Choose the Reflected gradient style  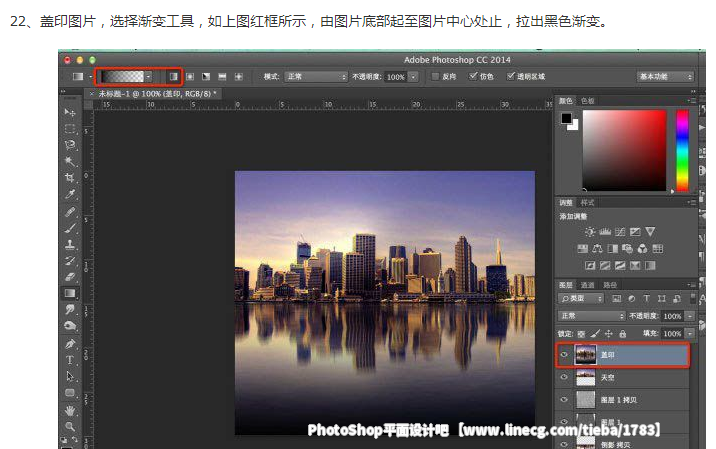coord(222,77)
